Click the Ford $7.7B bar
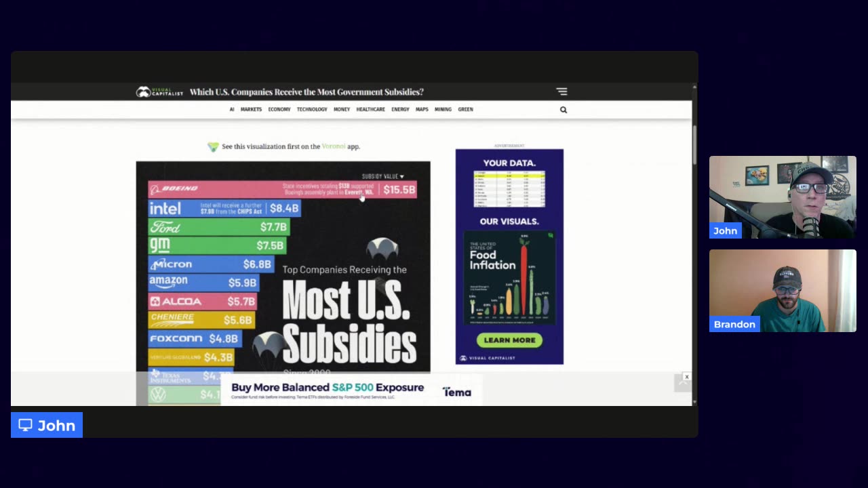The width and height of the screenshot is (868, 488). [x=219, y=227]
